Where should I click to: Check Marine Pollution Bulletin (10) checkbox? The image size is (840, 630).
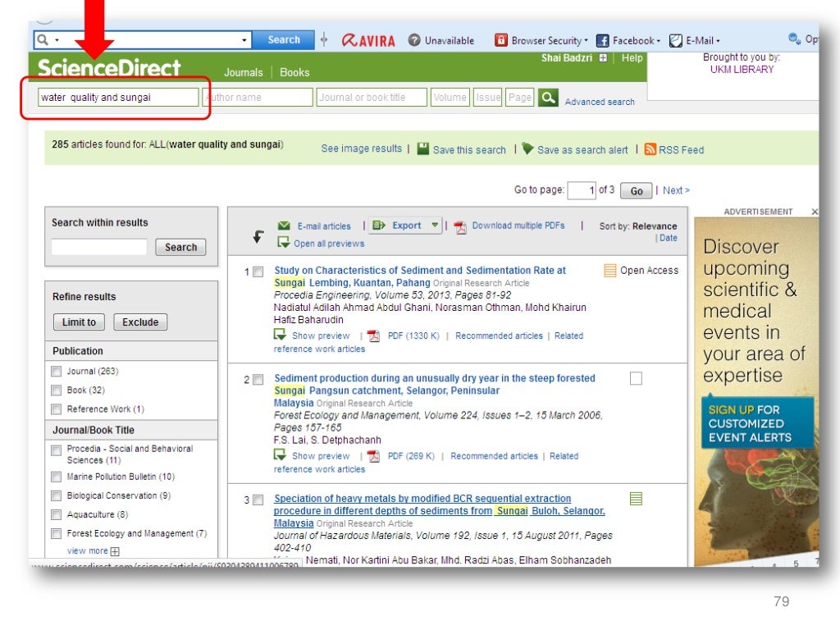tap(57, 477)
